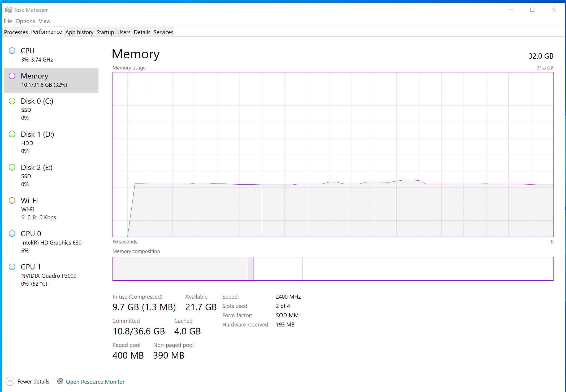Open the View menu
This screenshot has height=392, width=566.
[44, 21]
